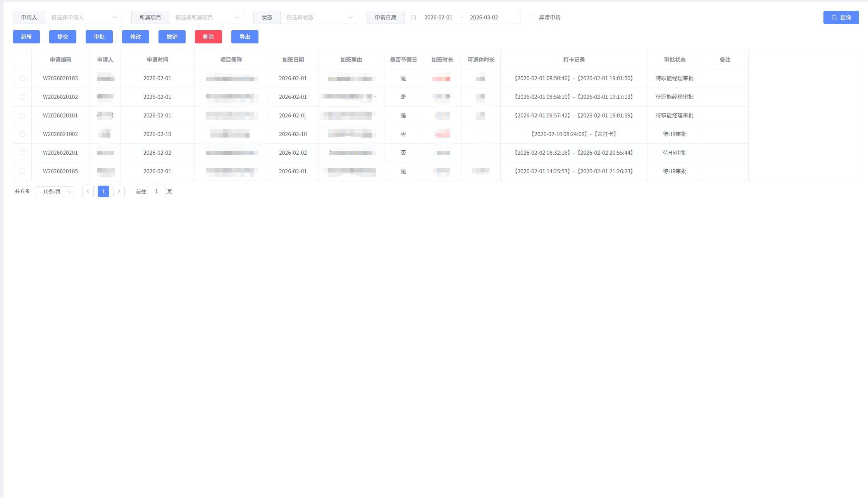868x498 pixels.
Task: Click the previous page arrow
Action: [x=88, y=191]
